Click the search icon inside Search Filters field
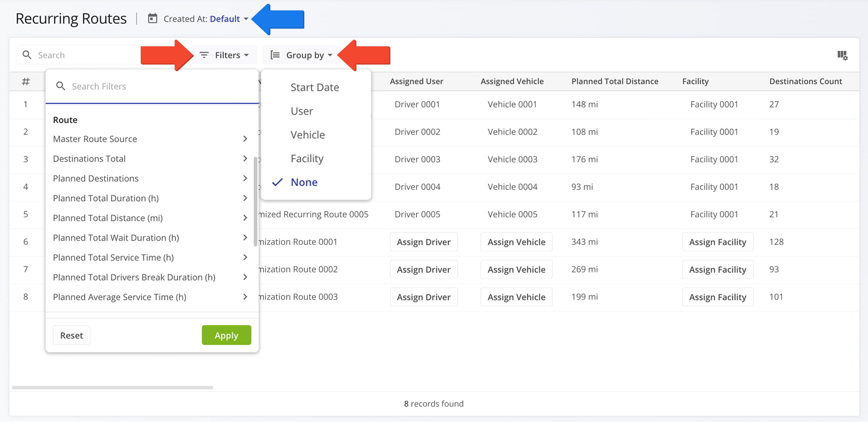The height and width of the screenshot is (422, 868). pyautogui.click(x=61, y=86)
